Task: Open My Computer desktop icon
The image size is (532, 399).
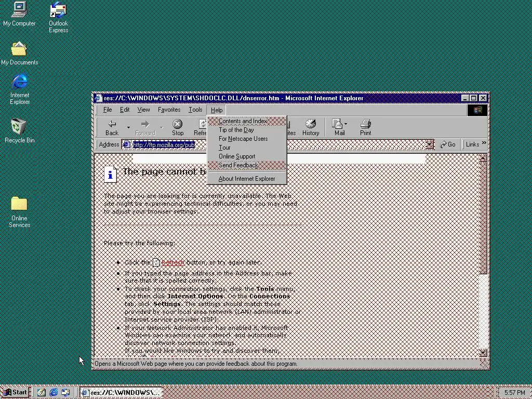Action: [19, 14]
